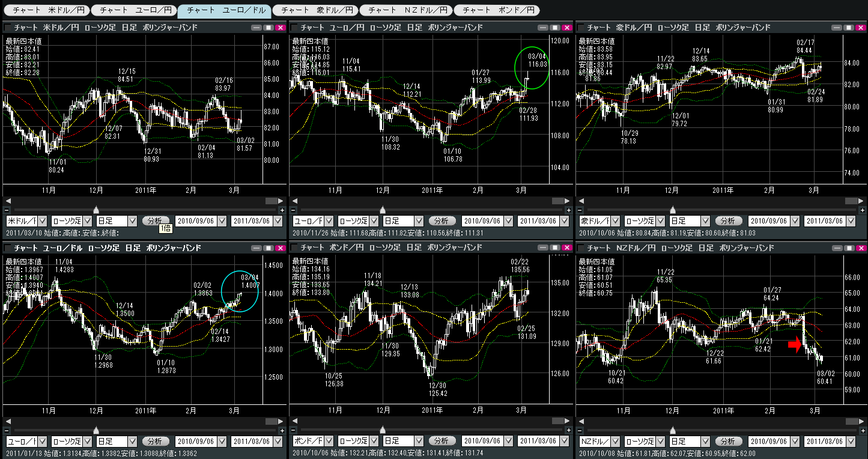This screenshot has width=868, height=459.
Task: Open the NZドル/円 currency pair dropdown
Action: 615,442
